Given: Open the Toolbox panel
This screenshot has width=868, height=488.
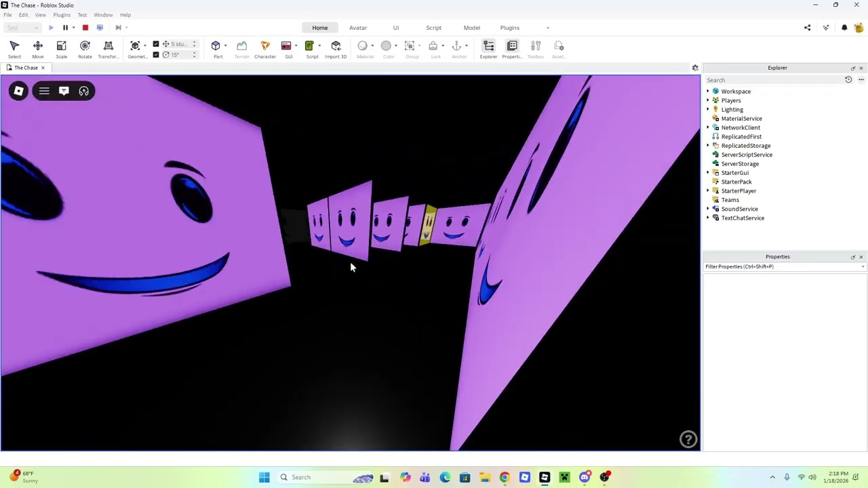Looking at the screenshot, I should click(x=536, y=49).
